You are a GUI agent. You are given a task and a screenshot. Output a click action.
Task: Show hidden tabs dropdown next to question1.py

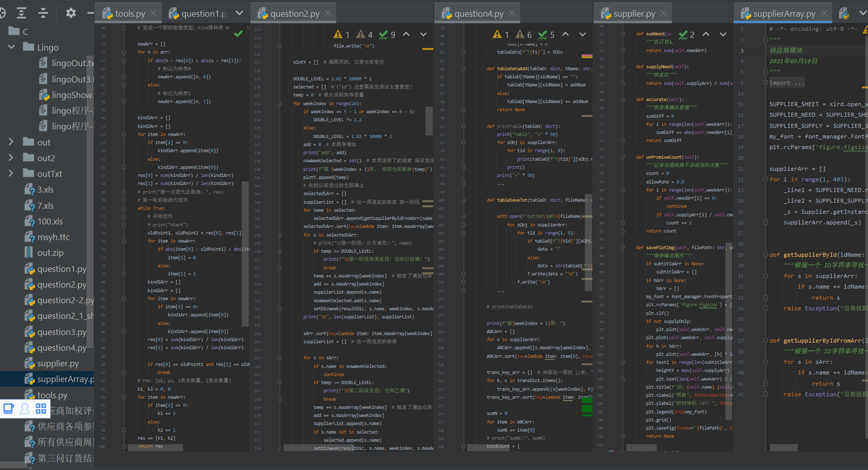click(x=239, y=13)
